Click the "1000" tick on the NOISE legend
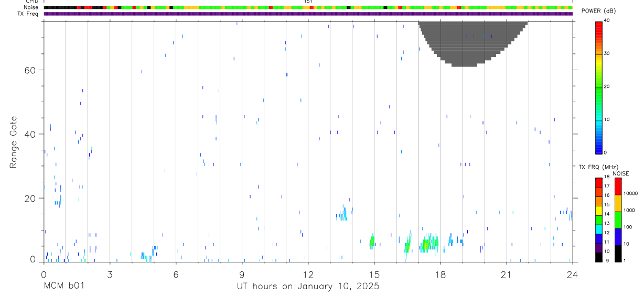This screenshot has width=644, height=297. tap(629, 210)
